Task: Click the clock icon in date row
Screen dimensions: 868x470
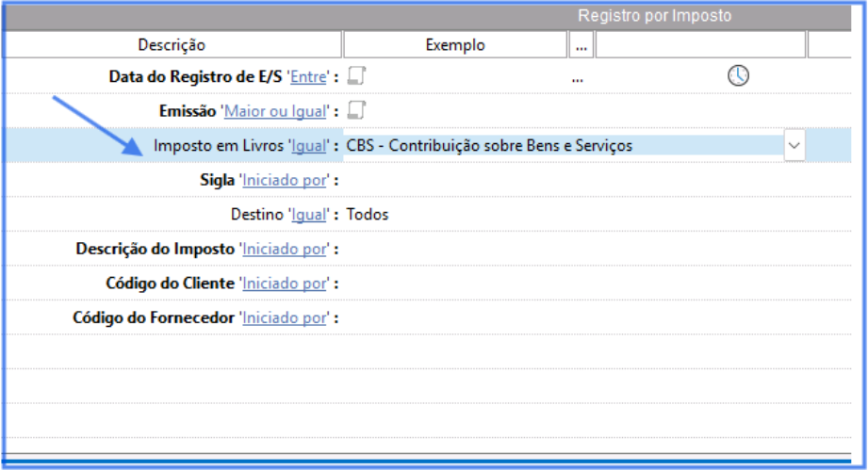Action: pyautogui.click(x=738, y=77)
